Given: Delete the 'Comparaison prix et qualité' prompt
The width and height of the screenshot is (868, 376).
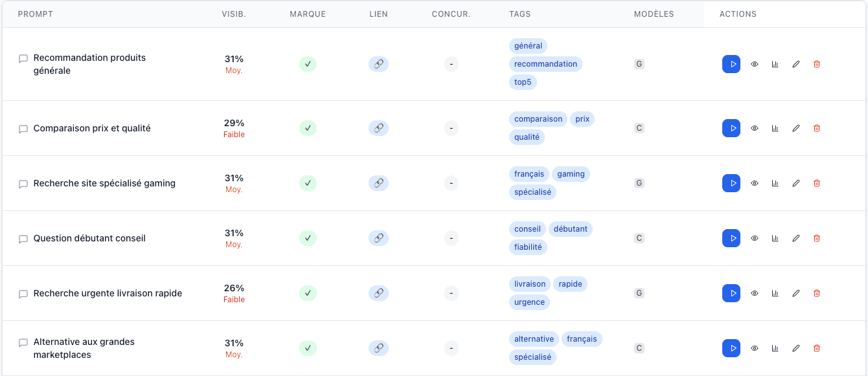Looking at the screenshot, I should pyautogui.click(x=816, y=128).
